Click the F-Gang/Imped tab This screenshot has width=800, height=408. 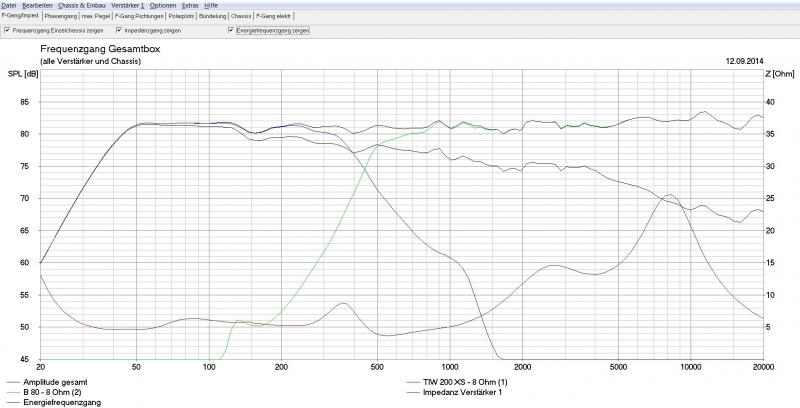click(20, 17)
